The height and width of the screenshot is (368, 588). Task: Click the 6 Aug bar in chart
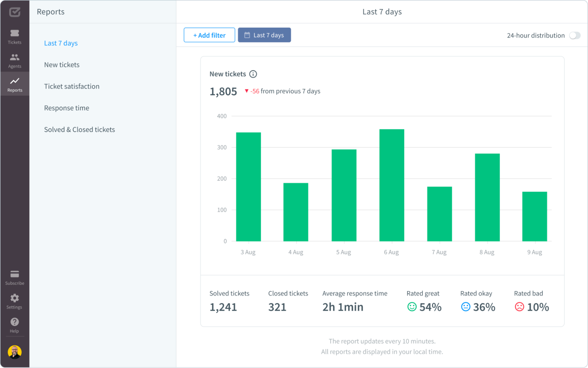coord(392,185)
